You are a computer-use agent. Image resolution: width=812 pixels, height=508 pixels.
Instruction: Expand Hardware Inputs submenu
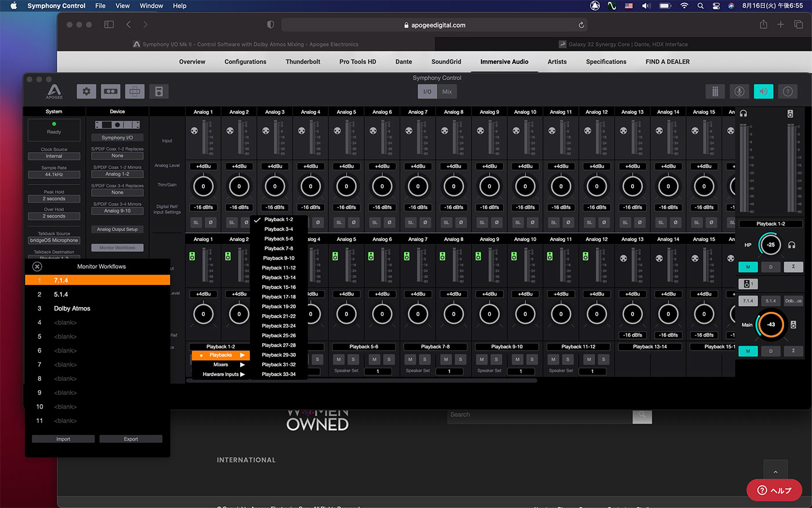click(221, 374)
